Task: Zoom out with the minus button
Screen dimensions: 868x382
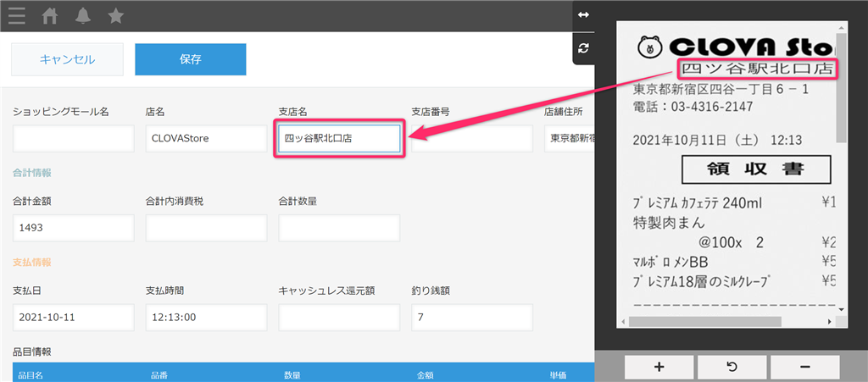Action: pos(805,367)
